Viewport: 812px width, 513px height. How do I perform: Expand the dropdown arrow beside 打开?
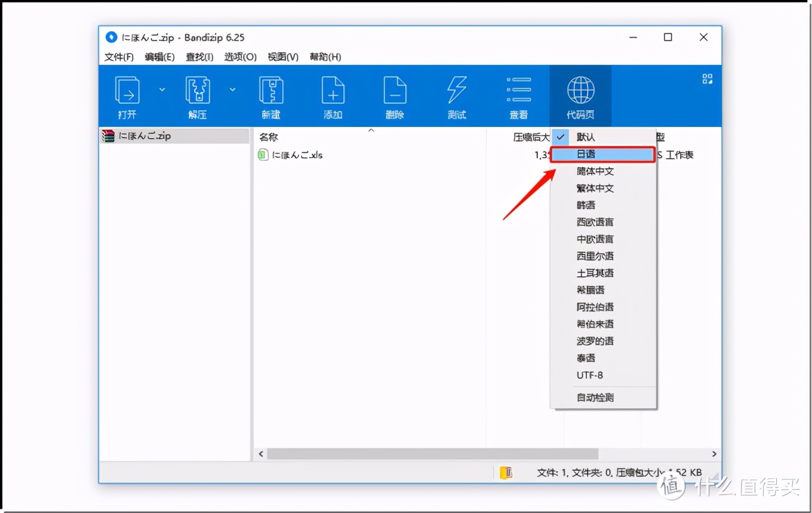click(x=161, y=89)
